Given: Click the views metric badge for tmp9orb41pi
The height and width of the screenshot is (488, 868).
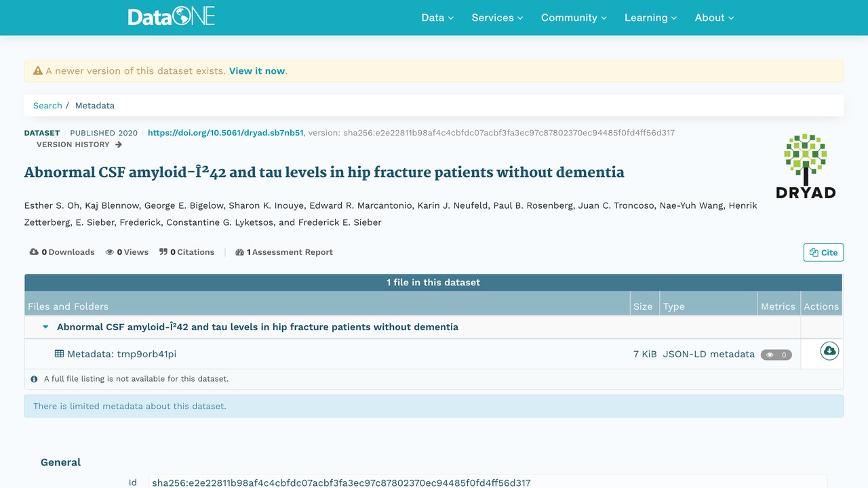Looking at the screenshot, I should click(x=776, y=354).
